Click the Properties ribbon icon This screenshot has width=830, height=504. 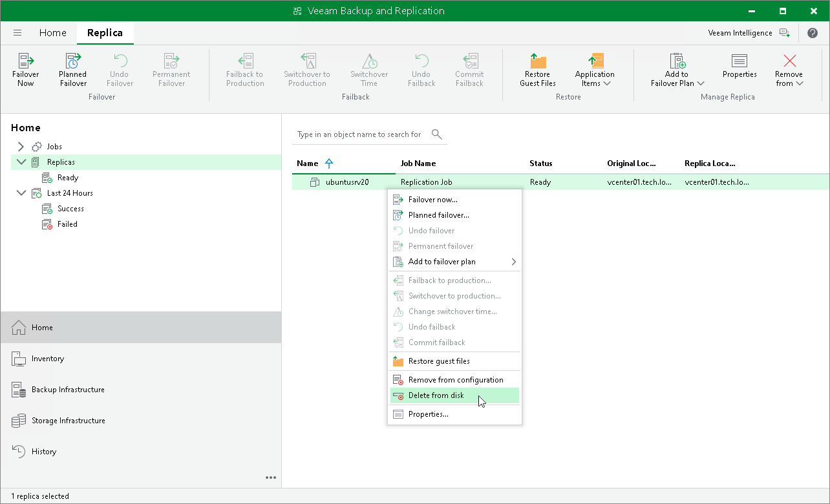tap(740, 66)
